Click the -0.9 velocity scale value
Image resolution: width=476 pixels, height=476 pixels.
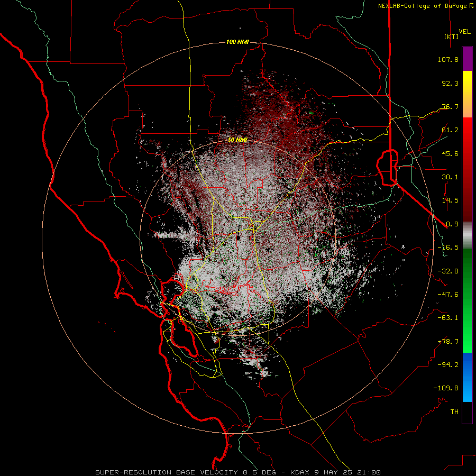450,224
